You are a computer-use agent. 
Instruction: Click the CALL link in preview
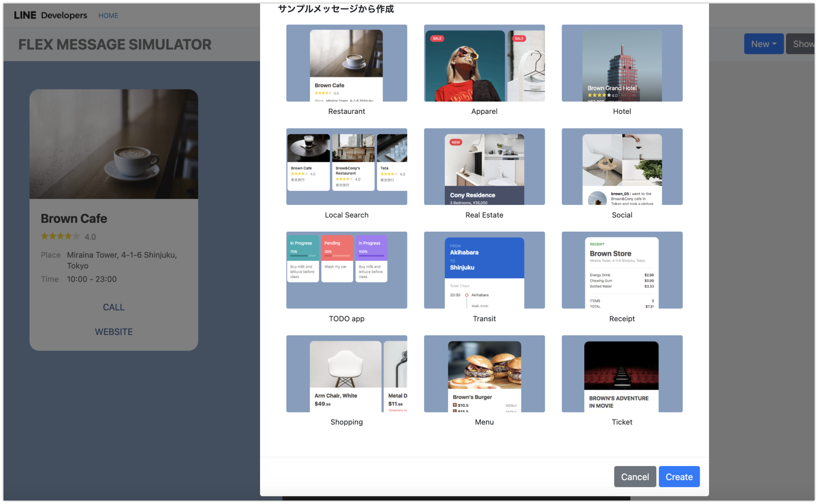114,307
